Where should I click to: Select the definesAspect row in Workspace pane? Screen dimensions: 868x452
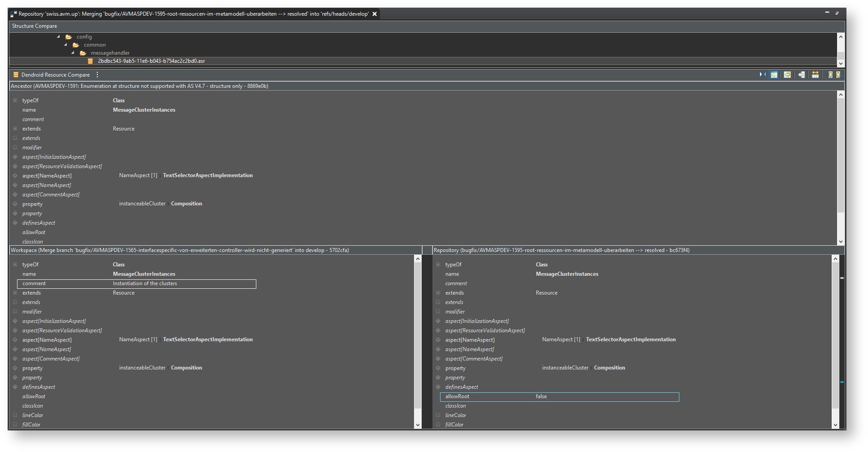point(39,387)
